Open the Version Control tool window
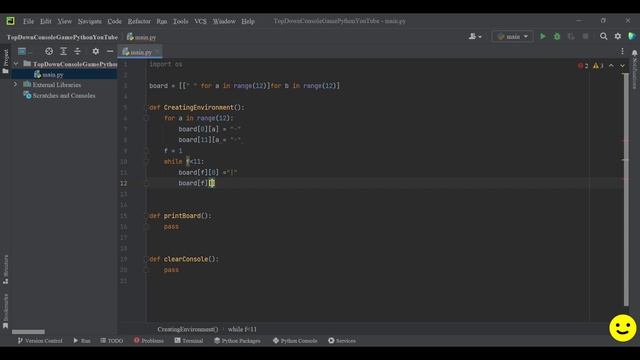Viewport: 640px width, 360px height. 40,340
